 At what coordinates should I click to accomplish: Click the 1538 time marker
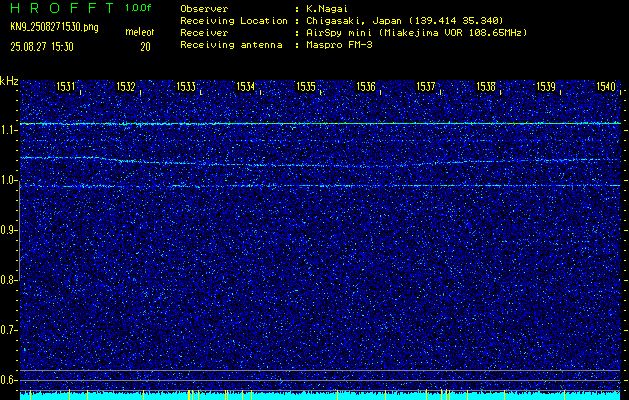[486, 86]
